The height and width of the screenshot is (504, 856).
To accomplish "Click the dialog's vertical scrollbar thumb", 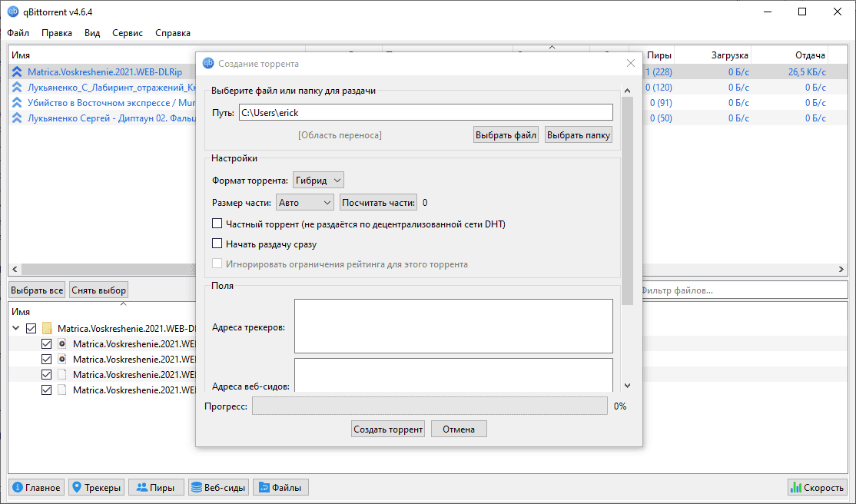I will click(x=627, y=201).
